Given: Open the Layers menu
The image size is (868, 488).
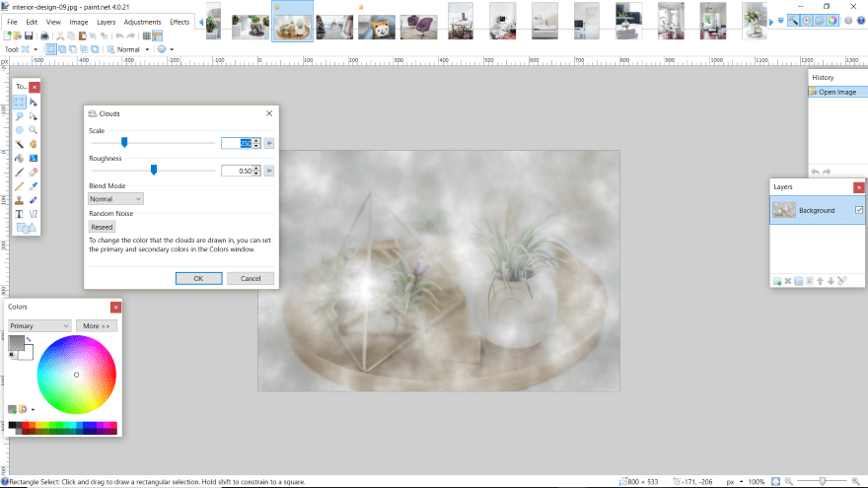Looking at the screenshot, I should [107, 22].
